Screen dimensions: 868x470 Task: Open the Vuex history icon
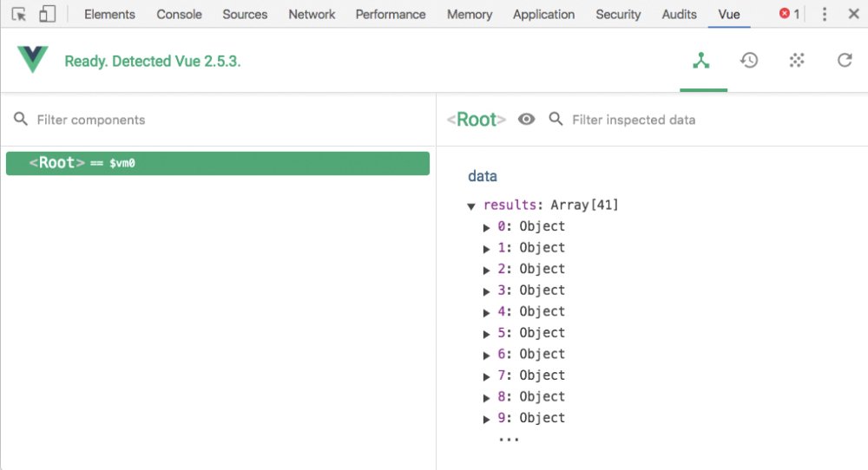[749, 61]
